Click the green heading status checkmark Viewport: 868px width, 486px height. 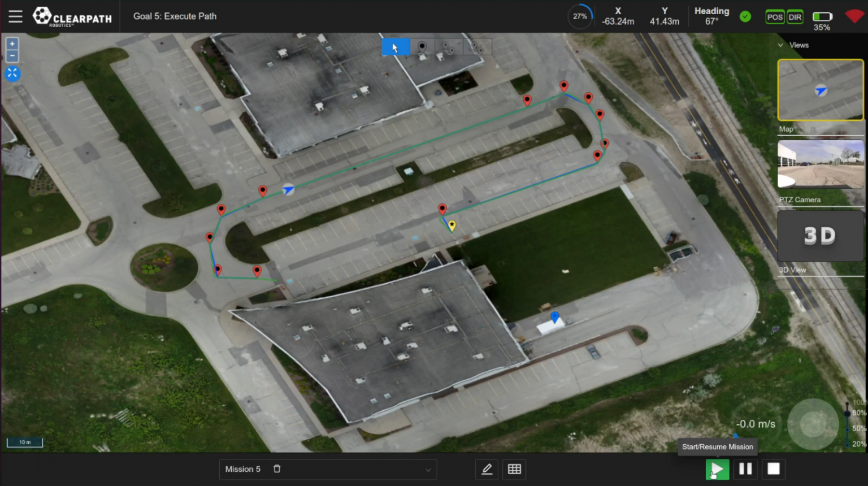pyautogui.click(x=745, y=17)
